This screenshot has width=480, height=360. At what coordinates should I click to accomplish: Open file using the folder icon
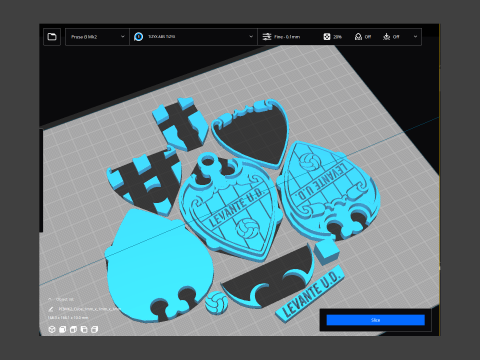click(x=52, y=37)
